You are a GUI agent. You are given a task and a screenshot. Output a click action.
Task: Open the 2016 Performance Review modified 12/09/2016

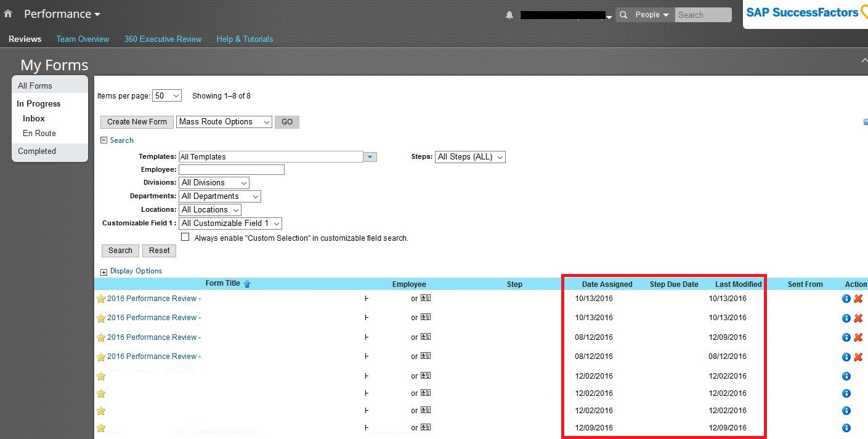tap(154, 337)
